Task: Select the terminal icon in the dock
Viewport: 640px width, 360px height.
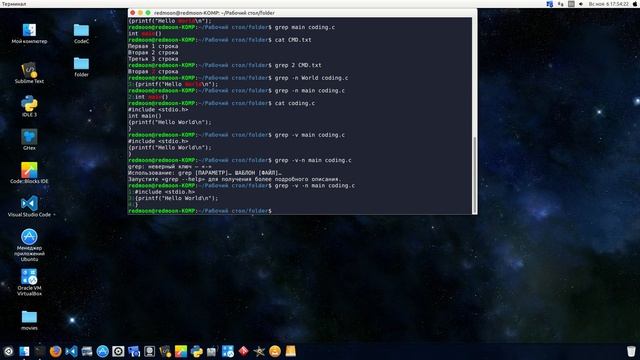Action: 40,351
